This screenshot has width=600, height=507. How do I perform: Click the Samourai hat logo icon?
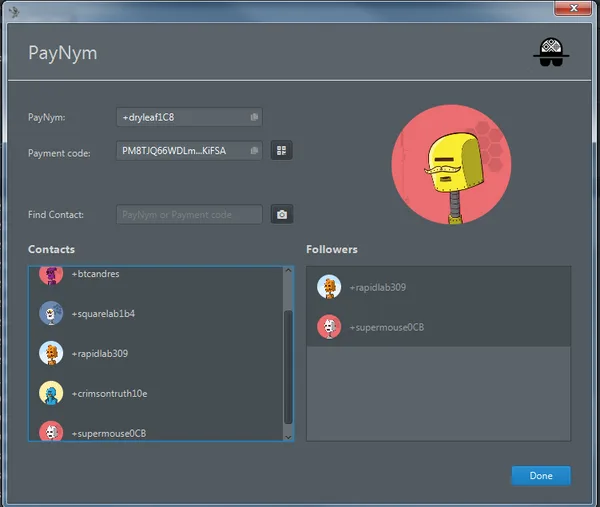(551, 52)
